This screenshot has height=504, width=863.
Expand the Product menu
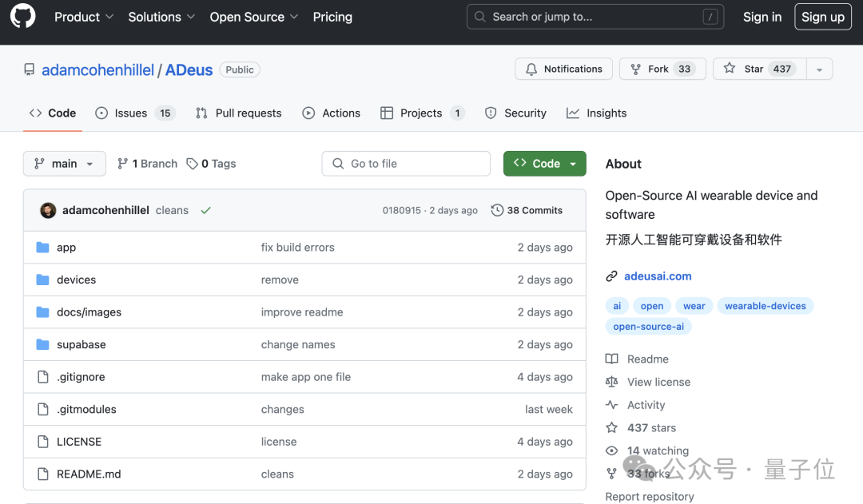pyautogui.click(x=84, y=17)
